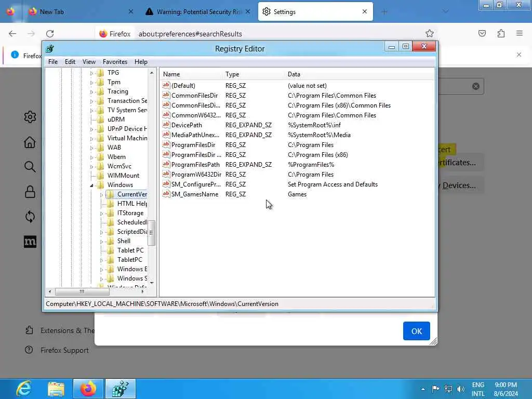
Task: Click the tree pane vertical scrollbar thumb
Action: point(151,233)
